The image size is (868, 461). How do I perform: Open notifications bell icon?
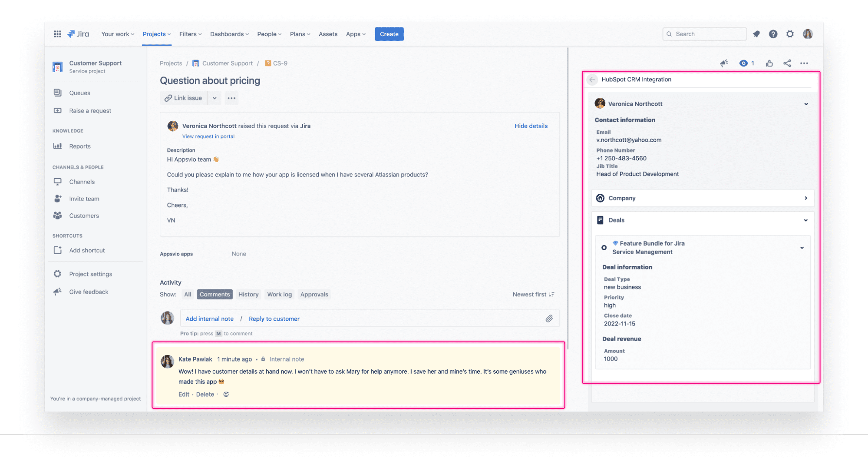[x=756, y=34]
